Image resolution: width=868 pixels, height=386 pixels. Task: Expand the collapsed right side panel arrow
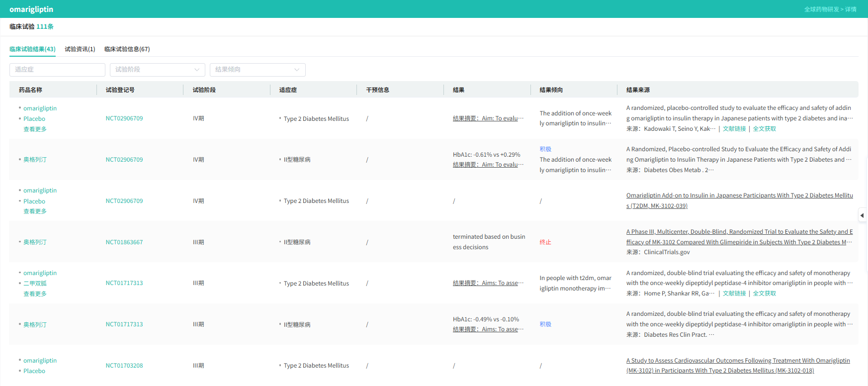click(862, 215)
